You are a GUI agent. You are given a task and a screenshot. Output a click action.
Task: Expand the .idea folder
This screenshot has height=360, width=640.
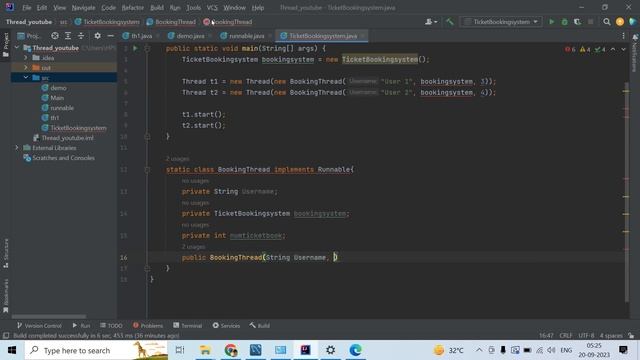26,58
